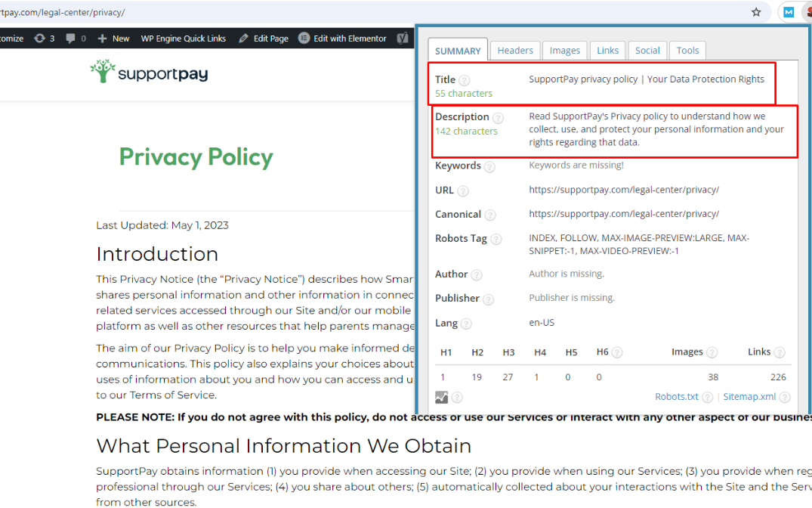Open the Images tab
The image size is (812, 508).
point(564,51)
